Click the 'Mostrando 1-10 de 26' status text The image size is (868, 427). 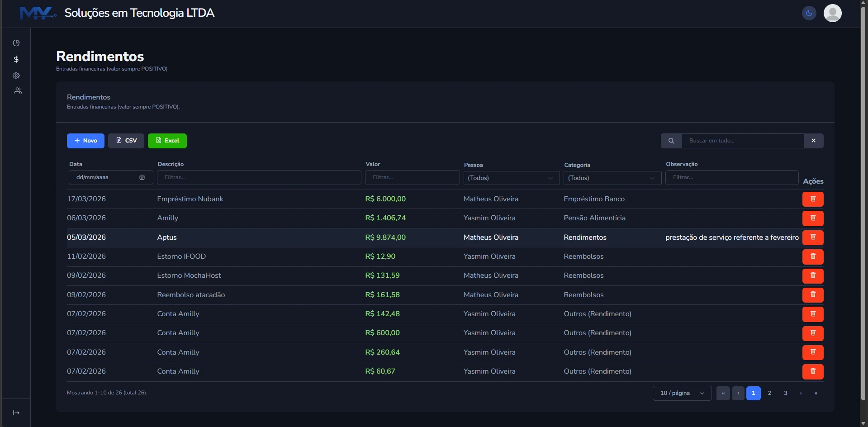[107, 393]
